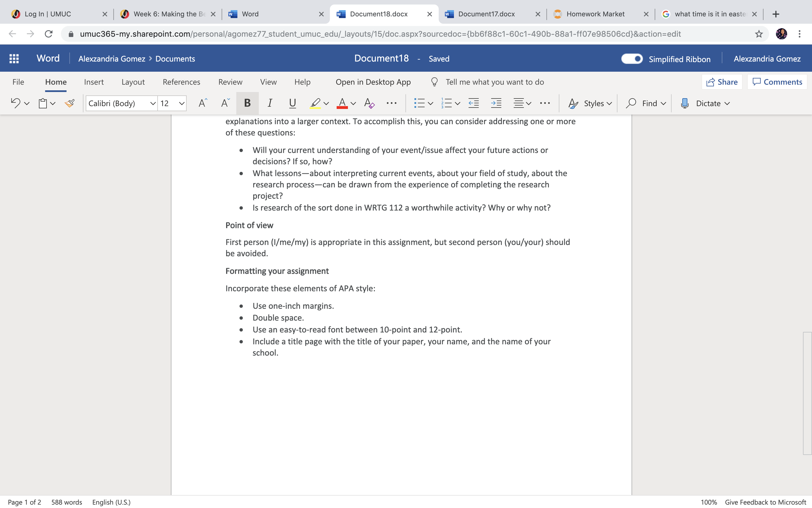Screen dimensions: 812x508
Task: Open the Help tab
Action: [x=302, y=82]
